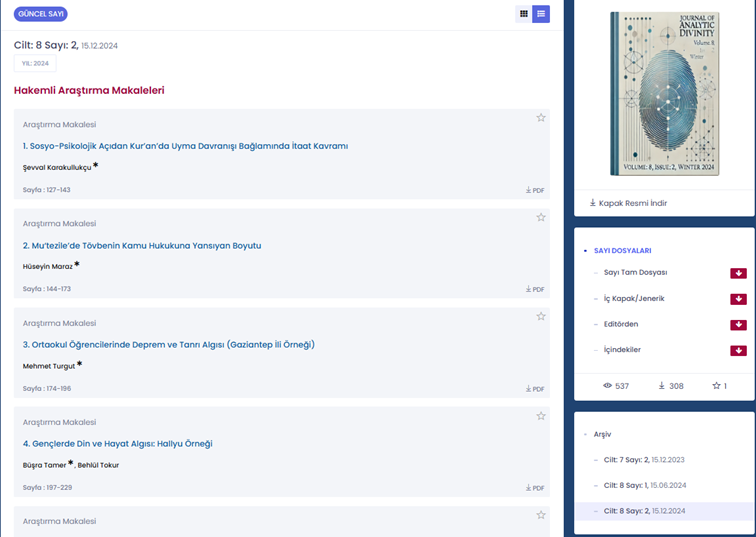This screenshot has height=537, width=756.
Task: Click Sayfa : 144-173 page range text
Action: click(x=47, y=289)
